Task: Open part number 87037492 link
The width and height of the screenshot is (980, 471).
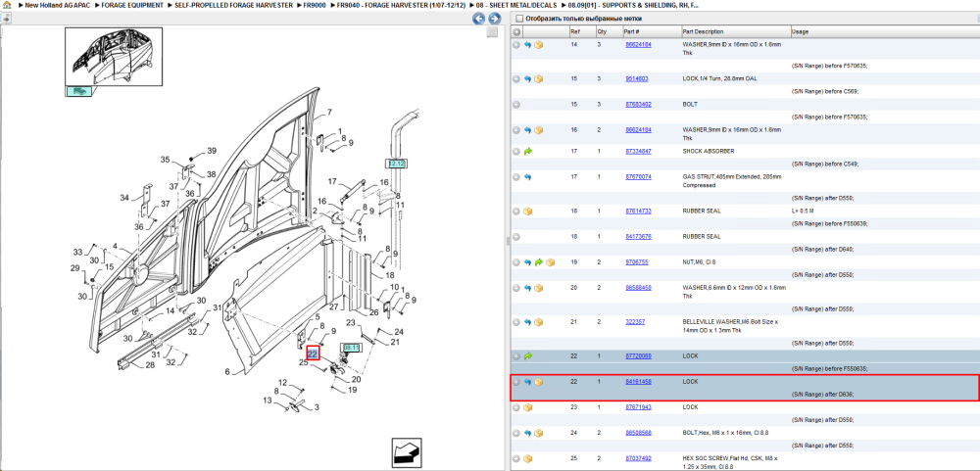Action: [x=639, y=458]
